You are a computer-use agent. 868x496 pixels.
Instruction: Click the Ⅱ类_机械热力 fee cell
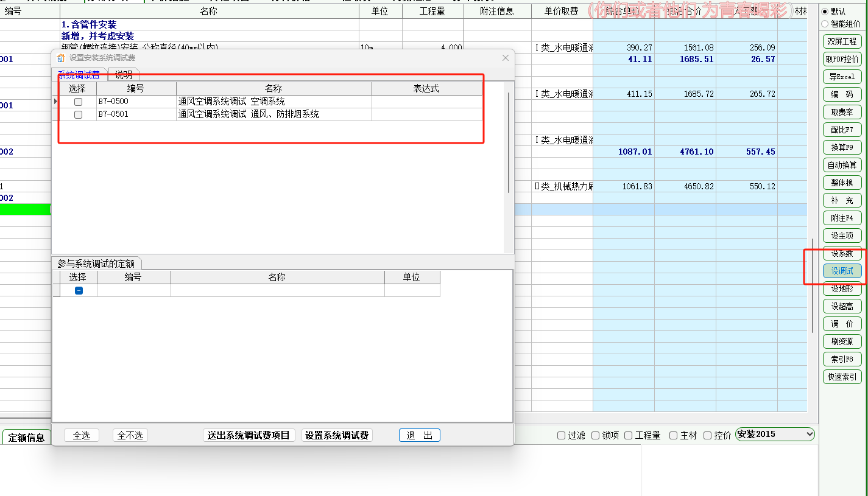562,186
